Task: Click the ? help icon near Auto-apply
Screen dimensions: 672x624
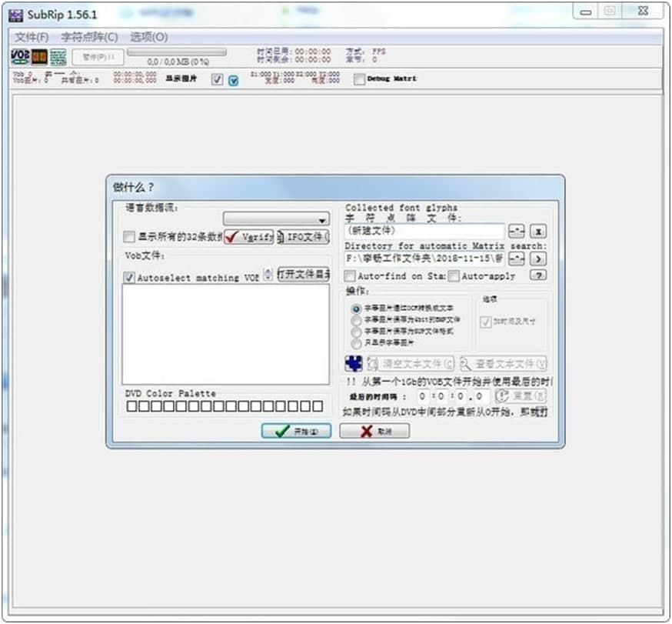Action: [537, 275]
